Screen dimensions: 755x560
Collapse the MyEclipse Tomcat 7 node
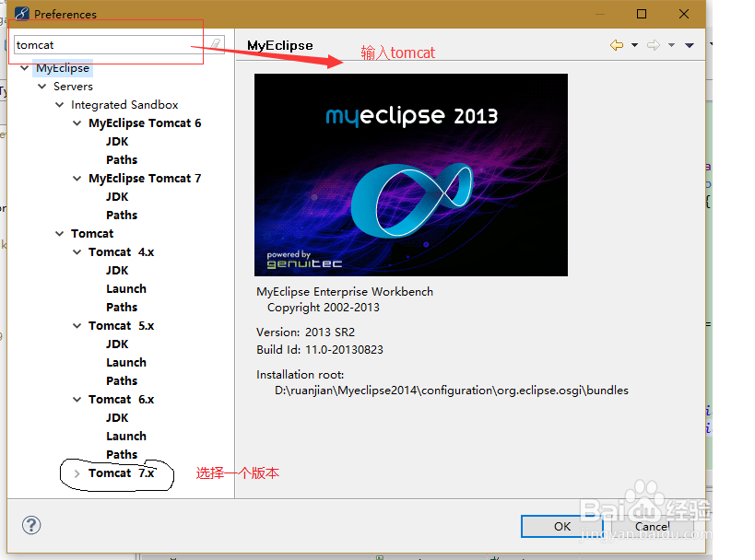[77, 179]
